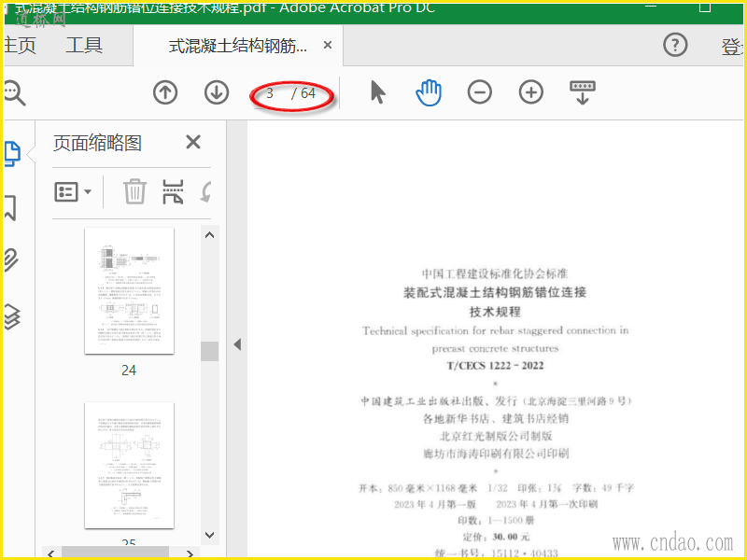Open thumbnail options dropdown menu
The image size is (747, 560).
click(73, 192)
